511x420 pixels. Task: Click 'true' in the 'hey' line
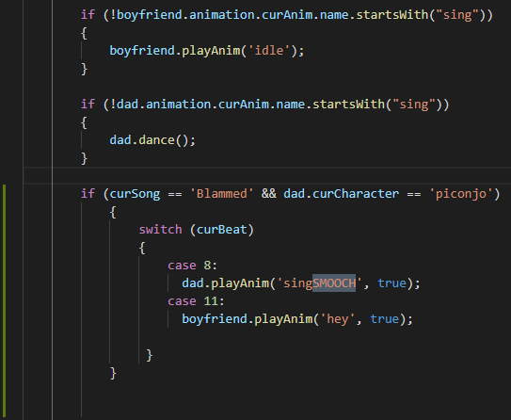click(x=385, y=319)
